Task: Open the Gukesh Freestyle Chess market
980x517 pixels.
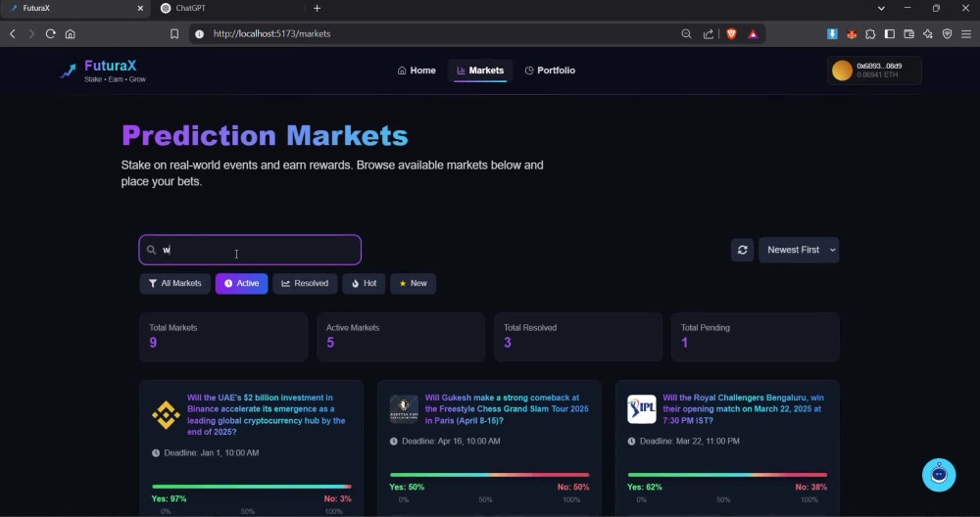Action: tap(507, 409)
